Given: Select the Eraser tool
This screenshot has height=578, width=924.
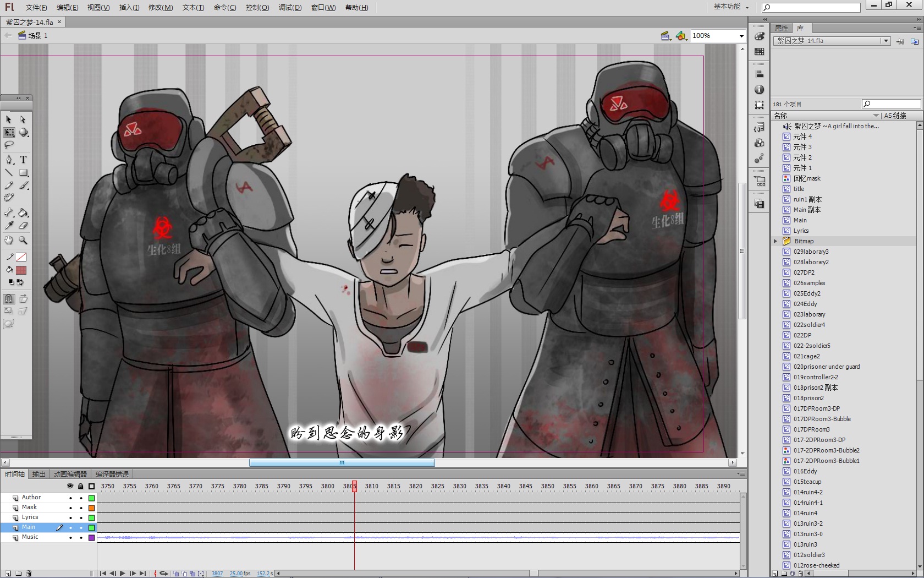Looking at the screenshot, I should 23,226.
